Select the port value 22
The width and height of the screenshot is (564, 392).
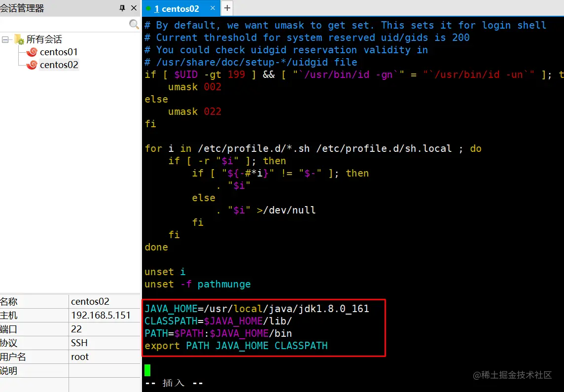76,329
